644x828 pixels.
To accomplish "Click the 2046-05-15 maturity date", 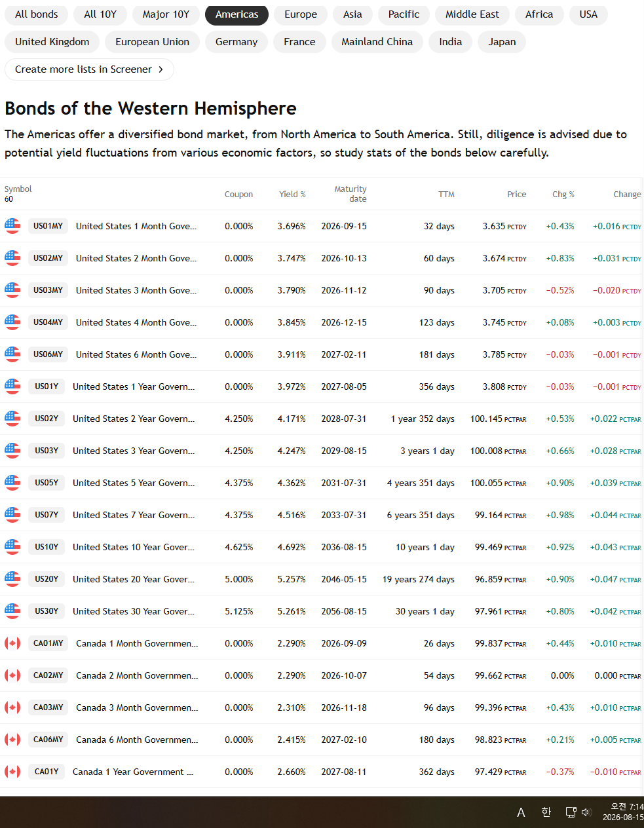I will [x=344, y=579].
